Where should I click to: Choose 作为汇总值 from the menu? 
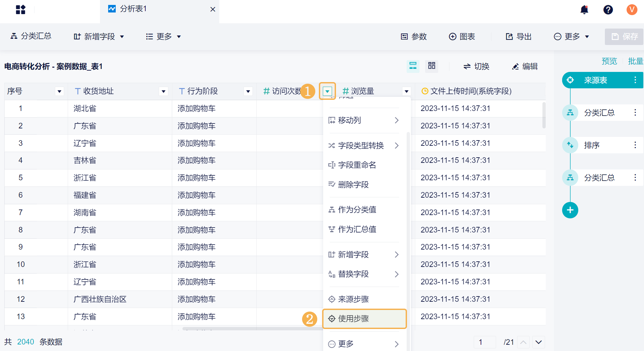364,229
